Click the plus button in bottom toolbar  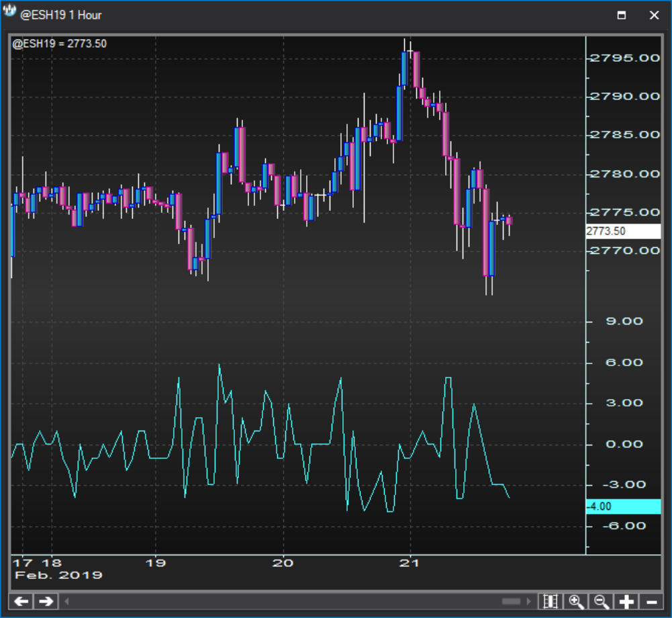tap(626, 601)
